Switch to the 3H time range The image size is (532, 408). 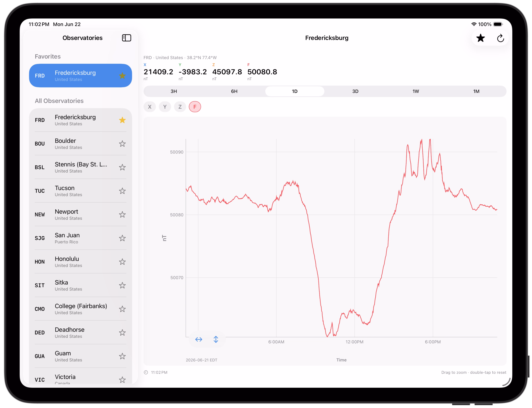174,91
